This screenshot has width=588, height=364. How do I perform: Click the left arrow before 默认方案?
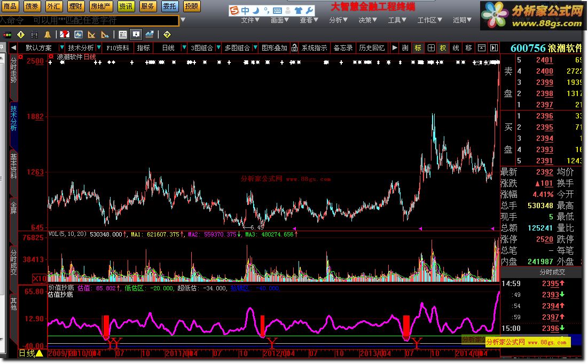(x=13, y=48)
